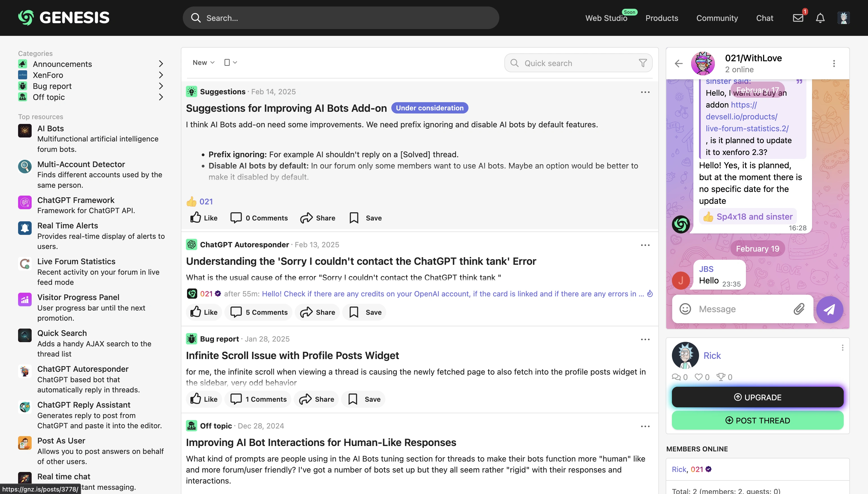Open more options for Off topic post
The image size is (868, 494).
(645, 427)
